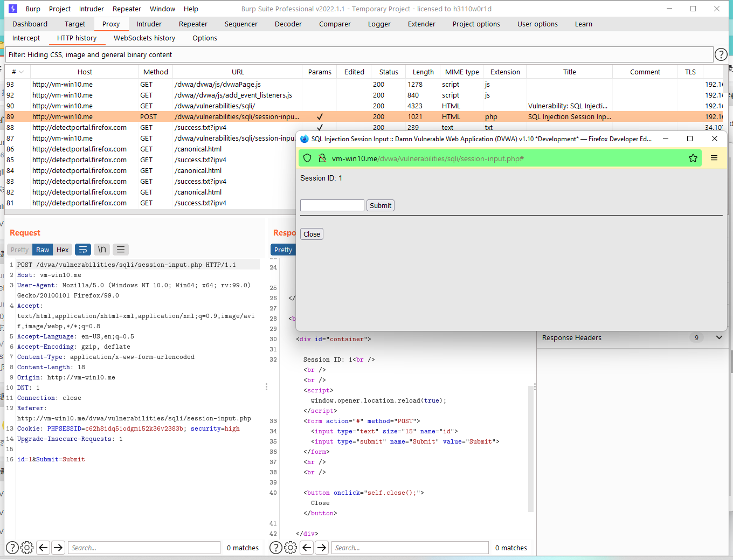Click the insecure connection padlock icon in Firefox
The width and height of the screenshot is (733, 560).
[322, 158]
